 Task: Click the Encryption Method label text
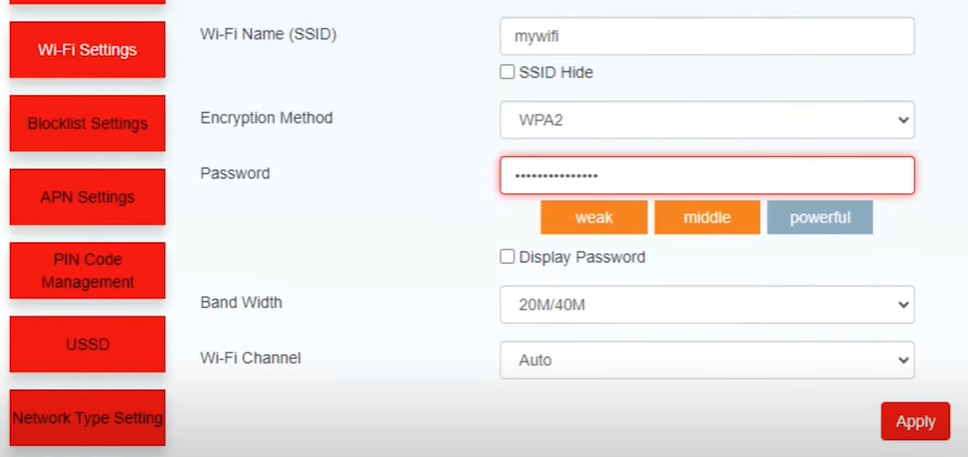click(266, 118)
